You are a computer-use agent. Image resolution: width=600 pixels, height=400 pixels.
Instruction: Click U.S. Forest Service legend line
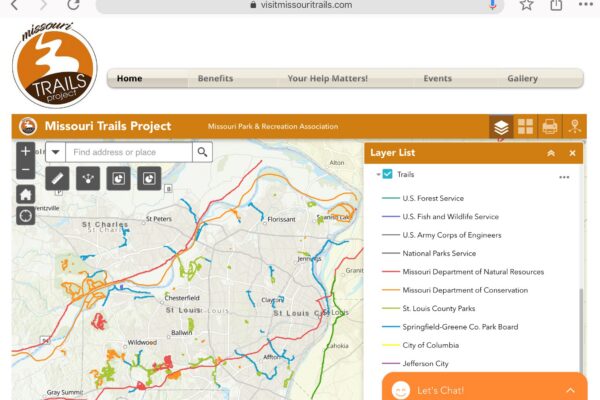390,198
